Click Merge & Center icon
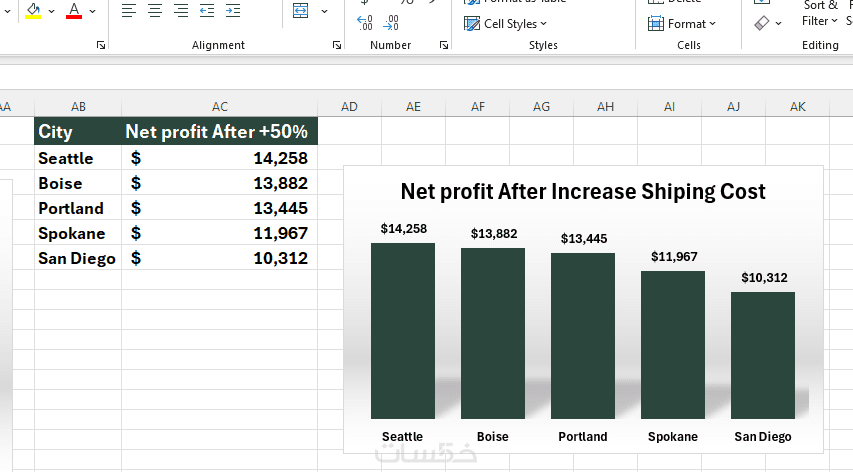This screenshot has height=472, width=853. pyautogui.click(x=300, y=10)
